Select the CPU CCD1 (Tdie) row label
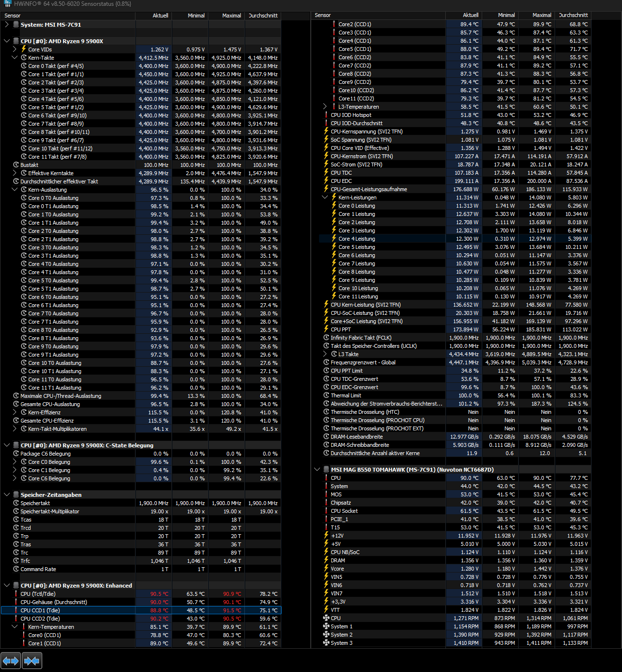The width and height of the screenshot is (622, 672). point(40,610)
